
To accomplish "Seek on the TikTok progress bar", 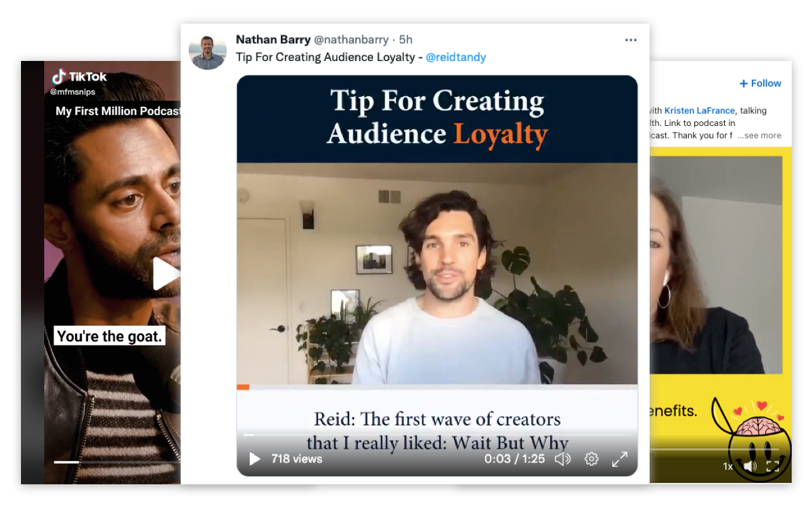I will (116, 462).
